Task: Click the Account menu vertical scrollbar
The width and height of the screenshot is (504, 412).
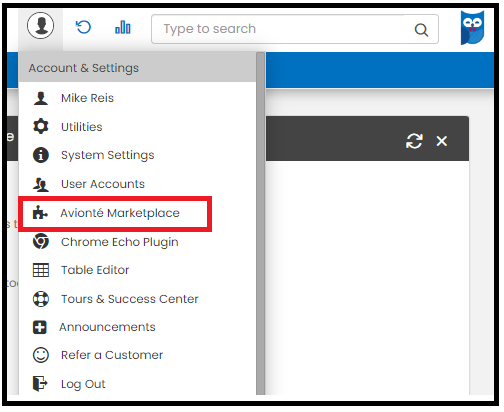Action: click(x=261, y=223)
